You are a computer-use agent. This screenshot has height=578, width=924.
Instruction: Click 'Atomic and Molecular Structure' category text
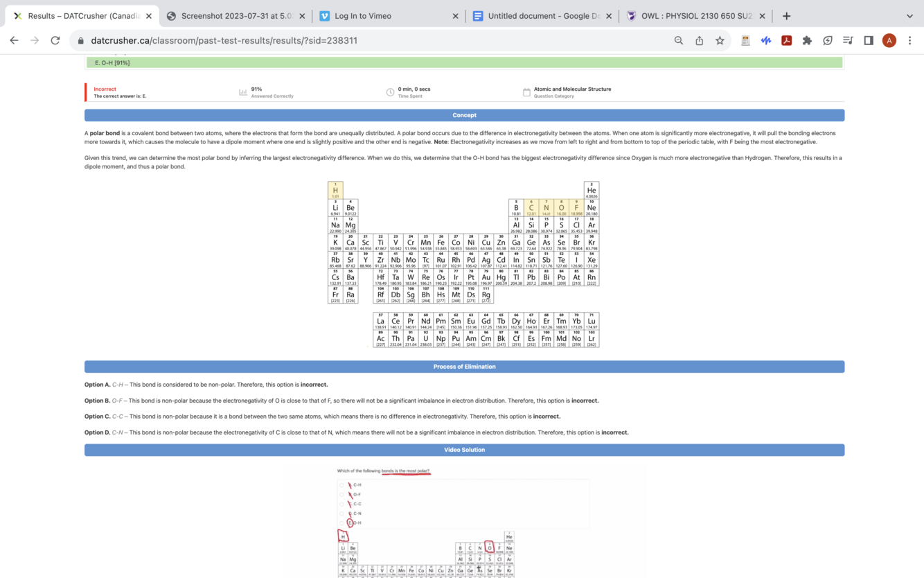(572, 89)
